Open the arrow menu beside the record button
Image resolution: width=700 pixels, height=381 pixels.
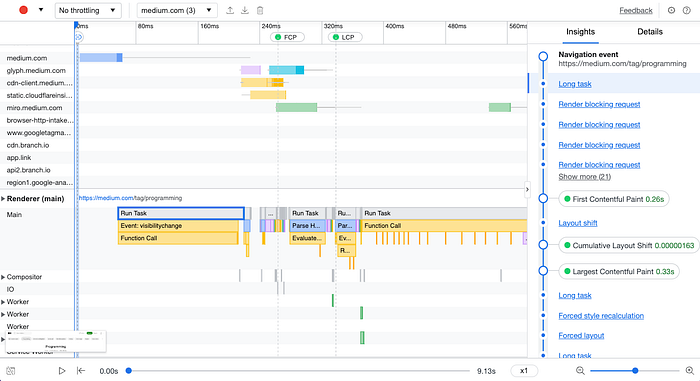point(41,10)
